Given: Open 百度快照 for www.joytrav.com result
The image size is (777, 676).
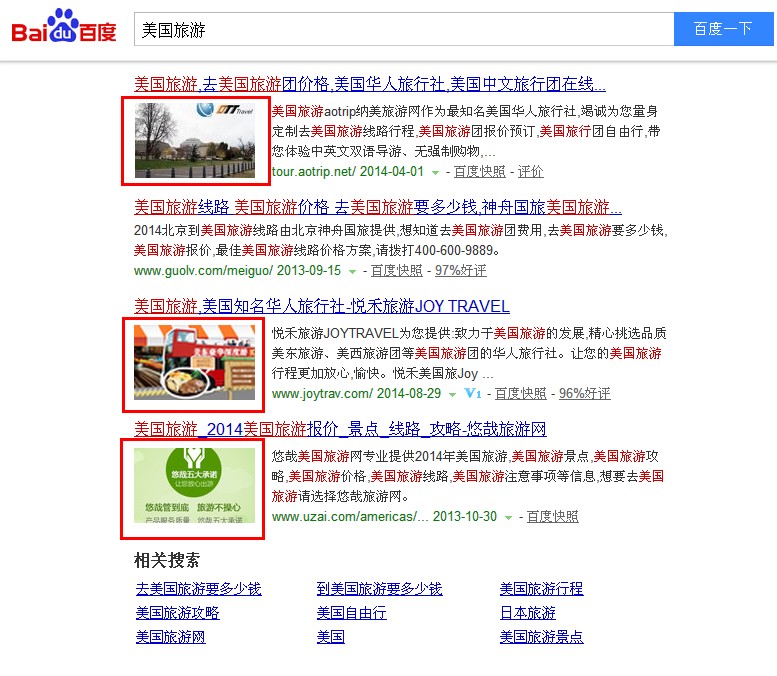Looking at the screenshot, I should click(x=520, y=394).
